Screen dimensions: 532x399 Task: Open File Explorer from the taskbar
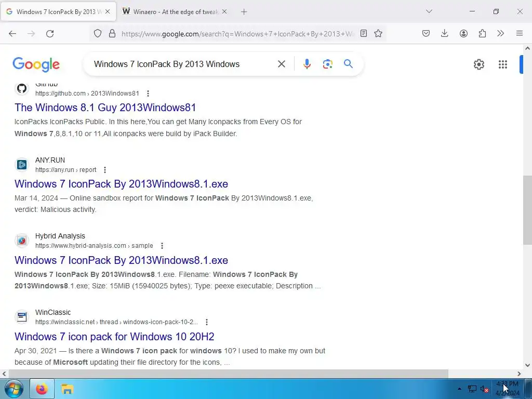[67, 389]
